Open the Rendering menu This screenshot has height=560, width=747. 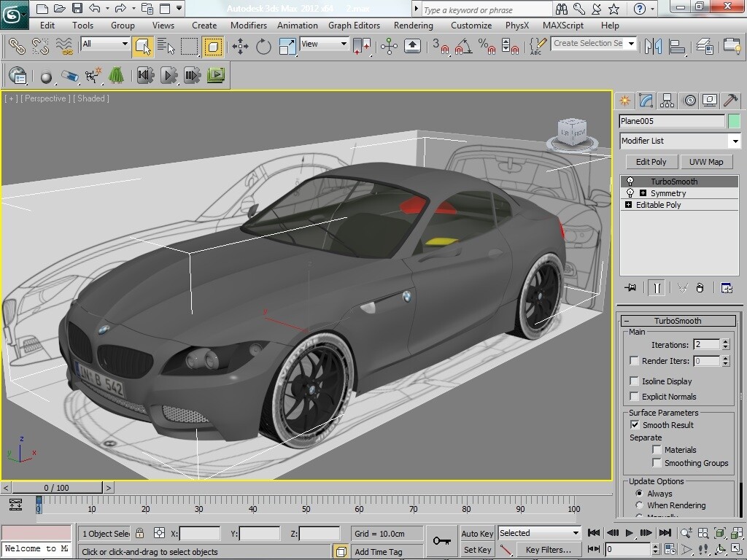413,25
